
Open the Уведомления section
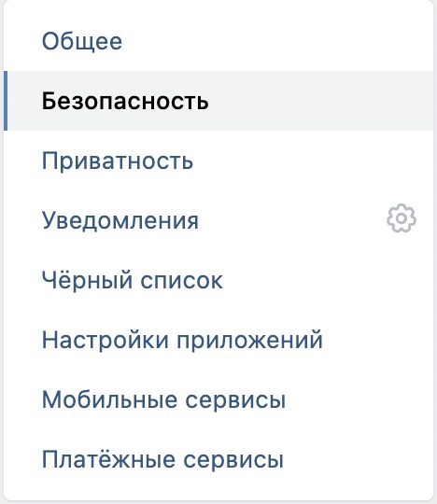click(218, 220)
